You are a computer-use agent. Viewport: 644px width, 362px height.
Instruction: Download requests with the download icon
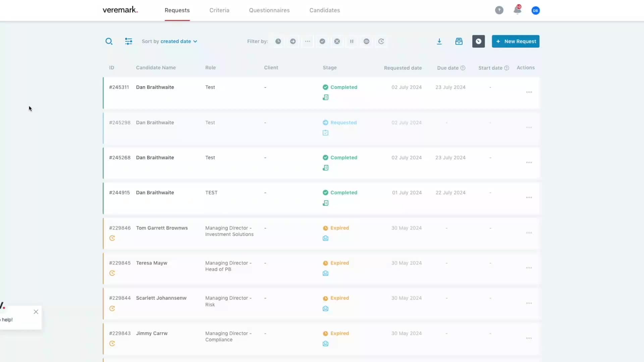tap(439, 41)
